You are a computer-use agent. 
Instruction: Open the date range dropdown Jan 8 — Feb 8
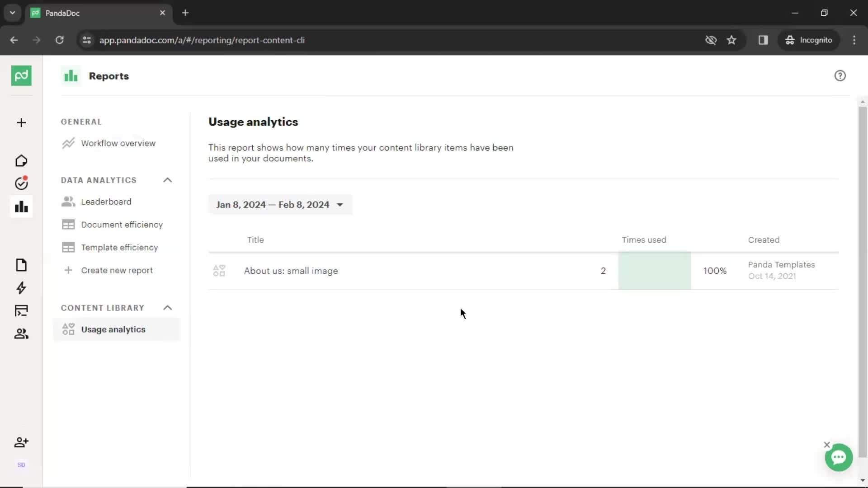point(279,204)
